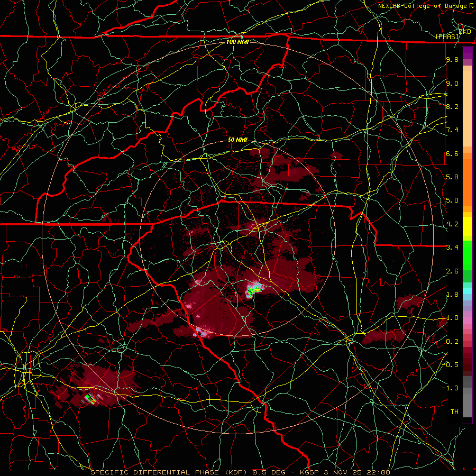Pick the purple swatch at the color bar top
The height and width of the screenshot is (476, 476).
467,53
